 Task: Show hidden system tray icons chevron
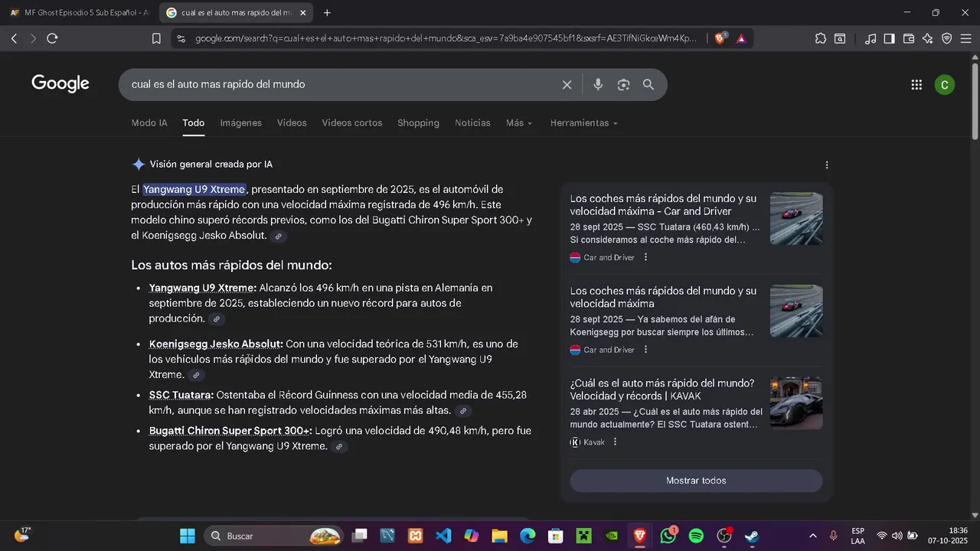pos(812,536)
